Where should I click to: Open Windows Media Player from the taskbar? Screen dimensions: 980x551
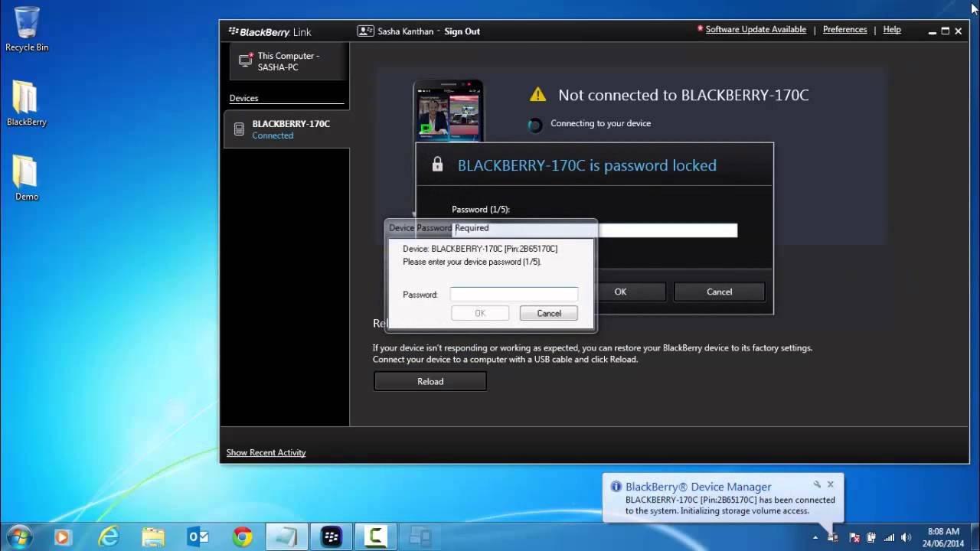point(62,536)
